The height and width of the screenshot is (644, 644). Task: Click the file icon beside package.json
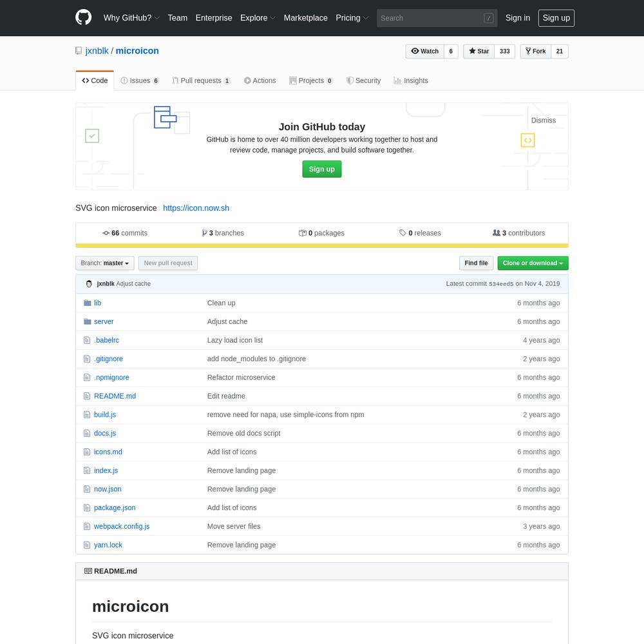tap(87, 507)
